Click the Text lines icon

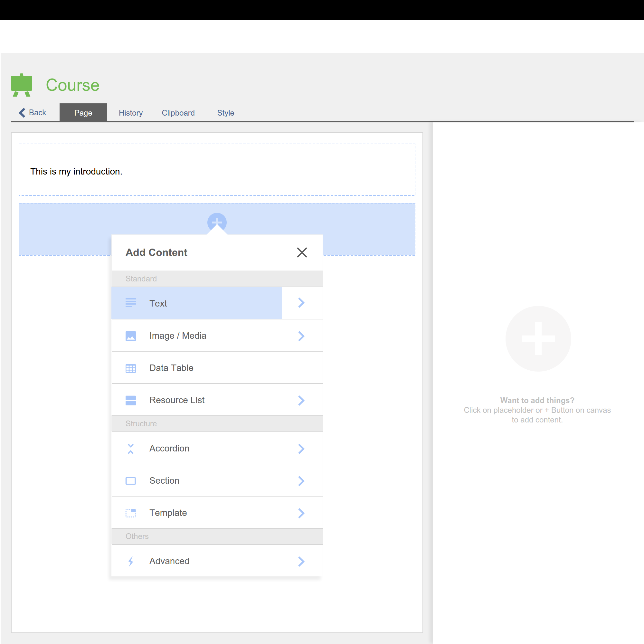coord(131,303)
